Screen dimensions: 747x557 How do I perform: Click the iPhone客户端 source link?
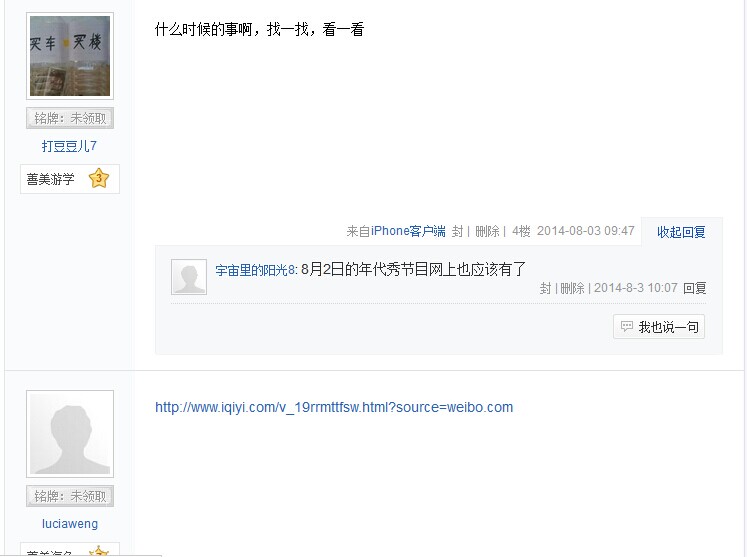408,231
